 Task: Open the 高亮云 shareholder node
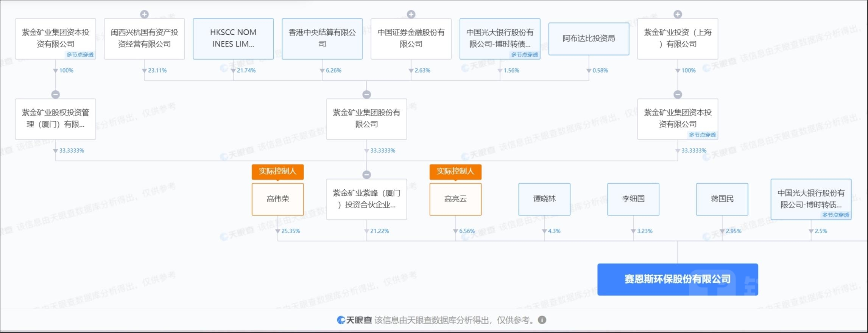tap(455, 199)
